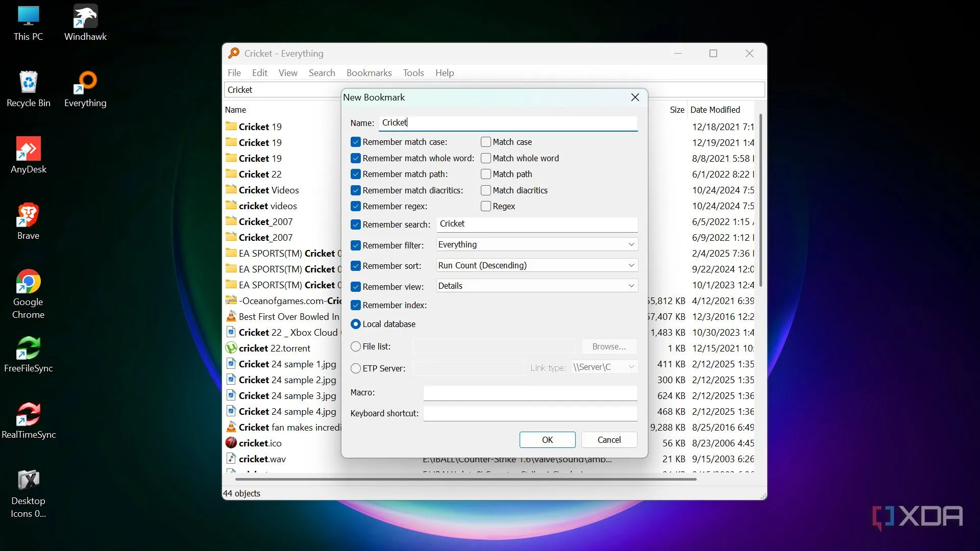Open the Recycle Bin icon
The height and width of the screenshot is (551, 980).
pos(28,90)
